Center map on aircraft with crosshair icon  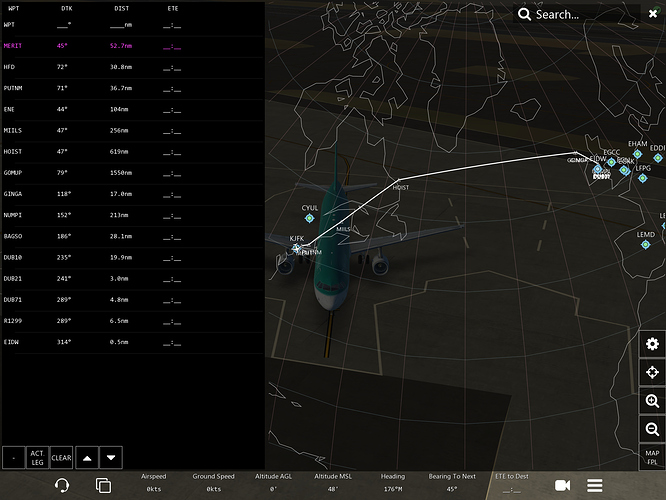click(x=652, y=372)
